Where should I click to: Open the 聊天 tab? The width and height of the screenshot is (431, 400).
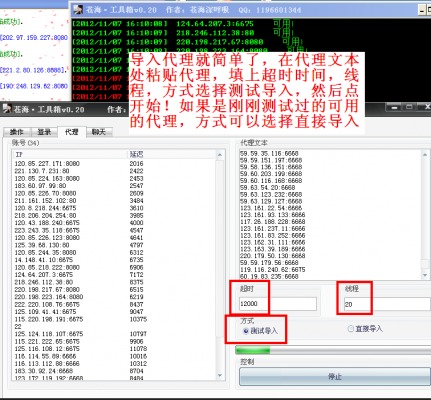pos(99,132)
